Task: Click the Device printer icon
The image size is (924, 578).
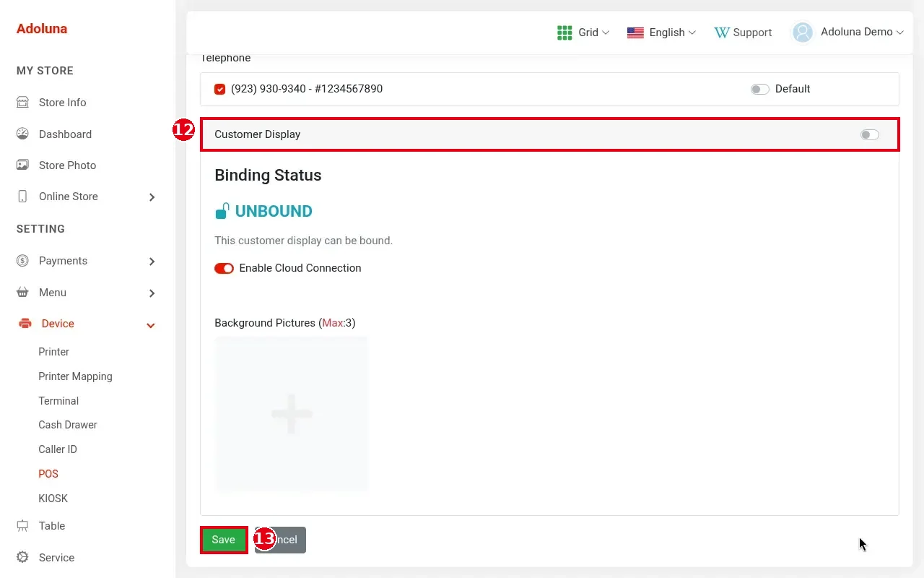Action: (25, 324)
